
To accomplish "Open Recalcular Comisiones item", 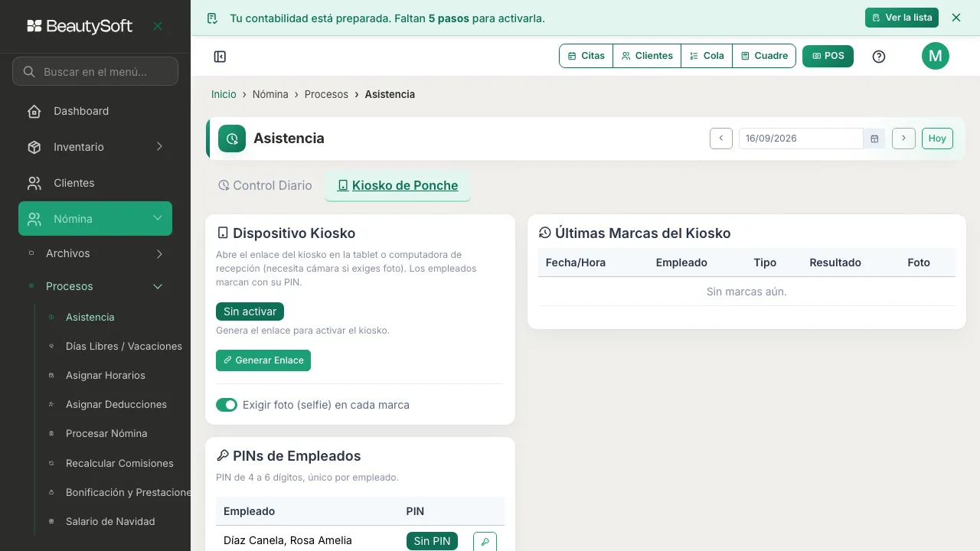I will coord(119,464).
